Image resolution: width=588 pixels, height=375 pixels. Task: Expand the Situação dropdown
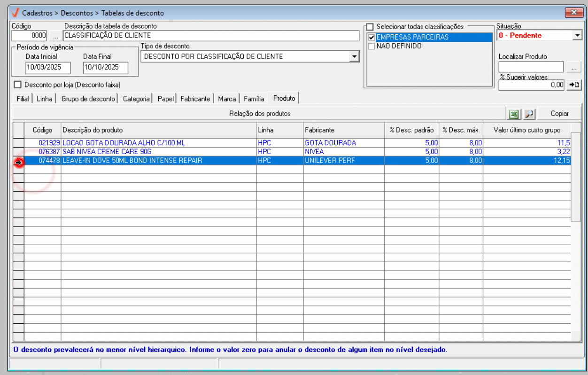click(577, 36)
